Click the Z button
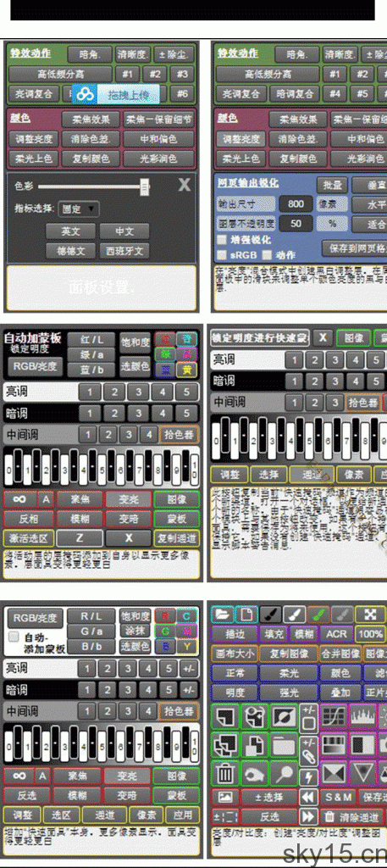Screen dimensions: 387x868 coord(80,538)
